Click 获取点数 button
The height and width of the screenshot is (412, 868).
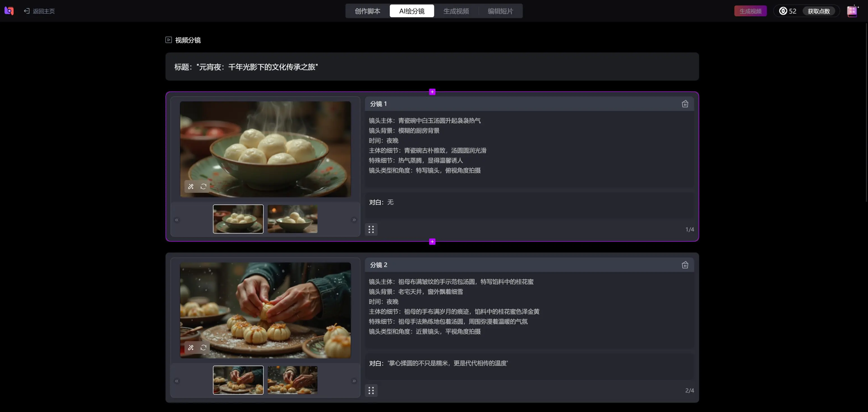(818, 11)
